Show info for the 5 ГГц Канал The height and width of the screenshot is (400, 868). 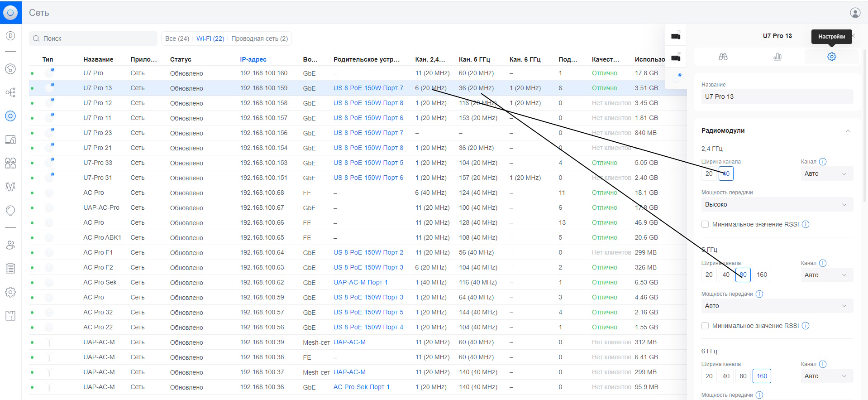pyautogui.click(x=823, y=263)
